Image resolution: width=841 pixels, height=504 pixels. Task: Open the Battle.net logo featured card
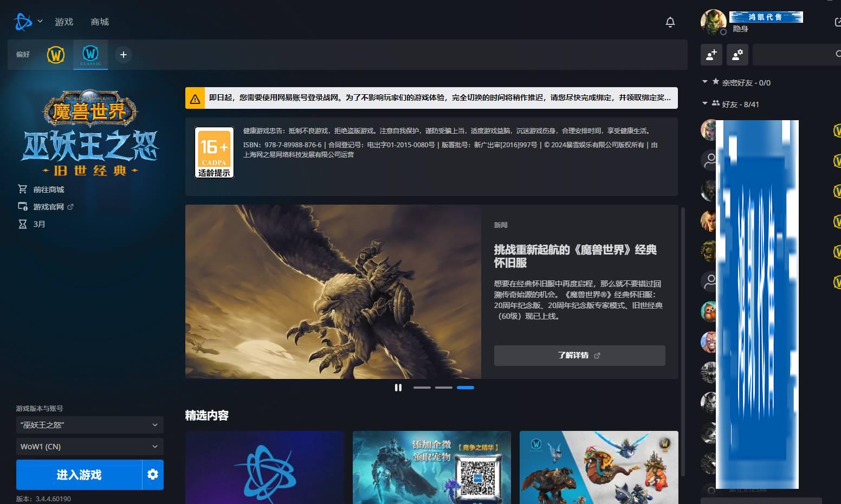click(x=264, y=468)
